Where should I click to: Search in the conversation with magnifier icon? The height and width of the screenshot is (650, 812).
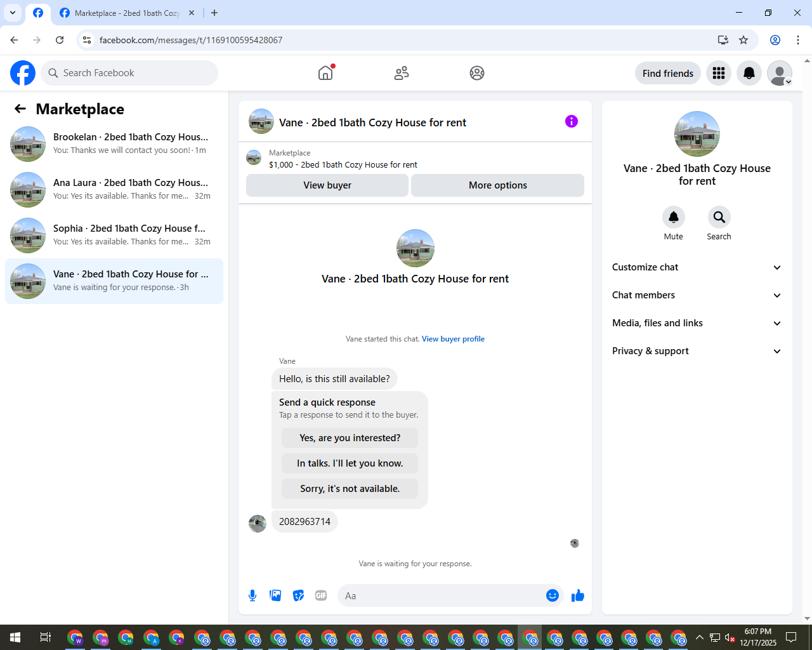point(719,217)
